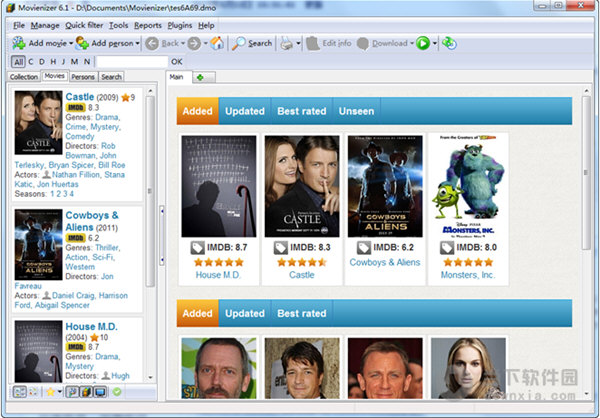The image size is (600, 418).
Task: Open the Cowboys & Aliens link under poster
Action: 384,262
